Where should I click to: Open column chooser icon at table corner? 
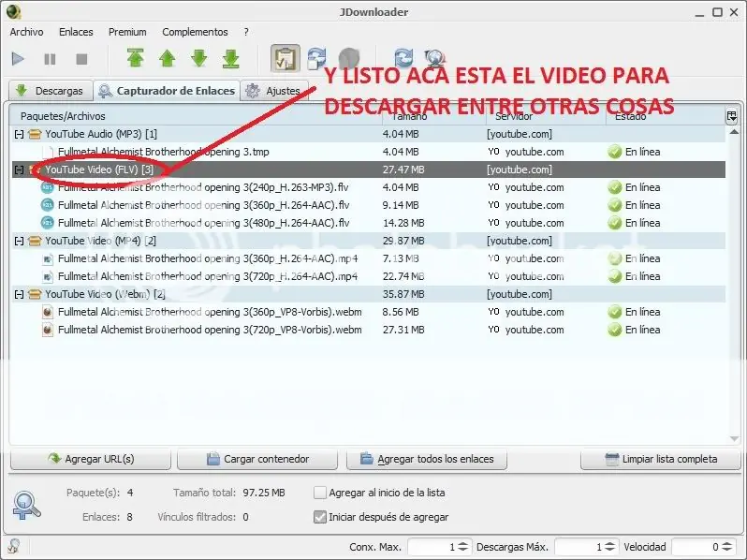click(732, 116)
